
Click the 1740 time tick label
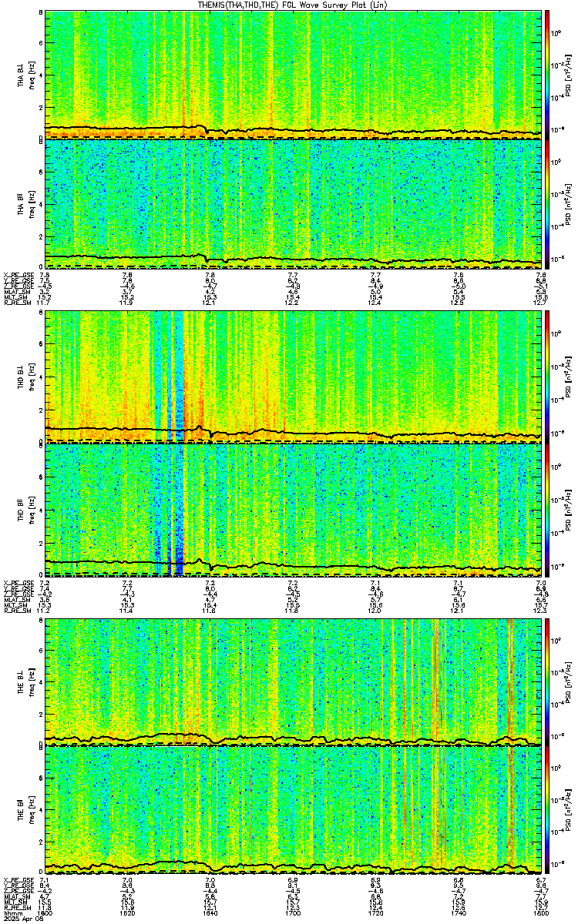[458, 913]
